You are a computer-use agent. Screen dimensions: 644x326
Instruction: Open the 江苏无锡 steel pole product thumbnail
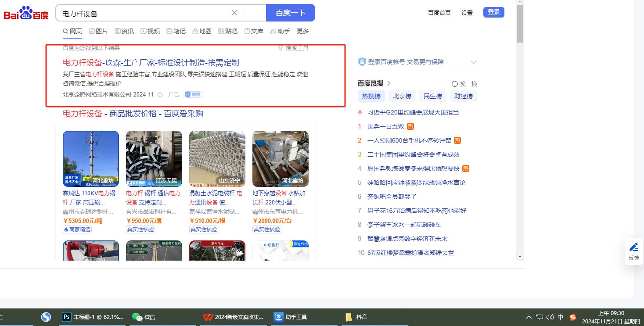(x=154, y=159)
